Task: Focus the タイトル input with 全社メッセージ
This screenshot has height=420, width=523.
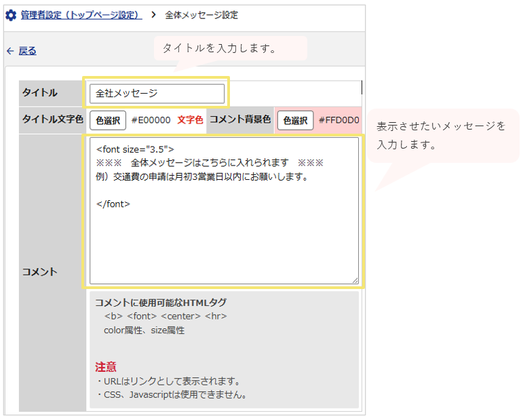Action: tap(157, 94)
